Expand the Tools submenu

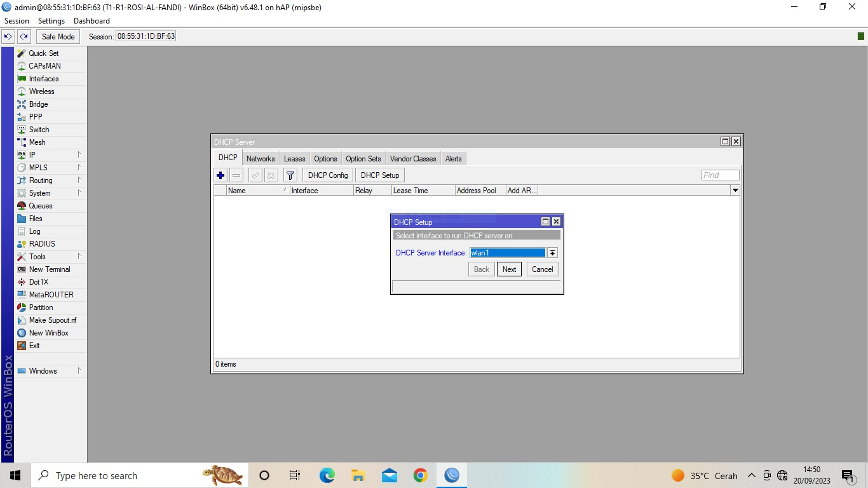tap(79, 257)
